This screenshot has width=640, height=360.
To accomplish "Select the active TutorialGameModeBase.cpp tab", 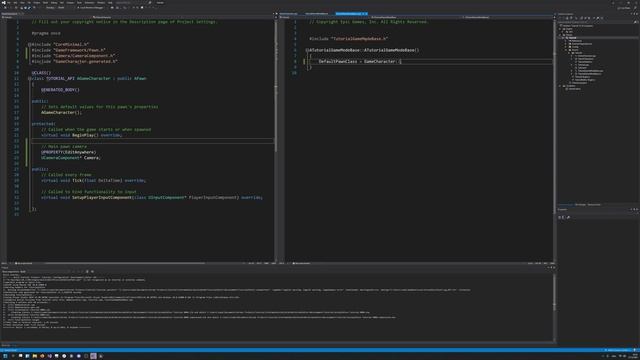I will 351,13.
